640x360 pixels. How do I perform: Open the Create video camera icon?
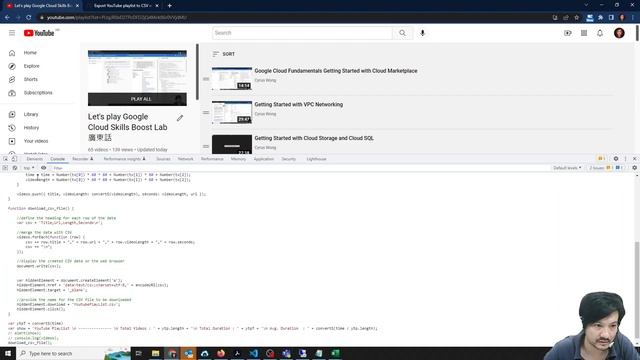pos(568,33)
